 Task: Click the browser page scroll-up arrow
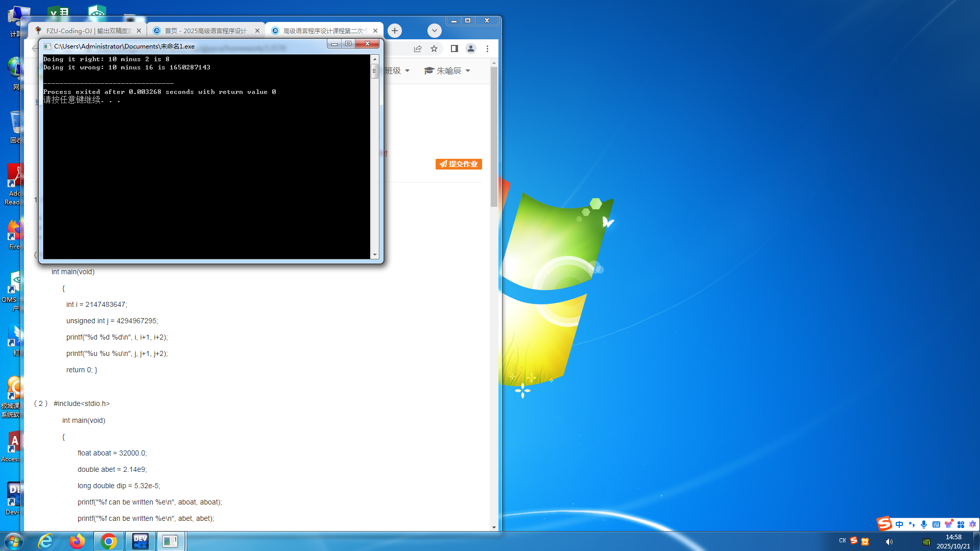coord(494,63)
